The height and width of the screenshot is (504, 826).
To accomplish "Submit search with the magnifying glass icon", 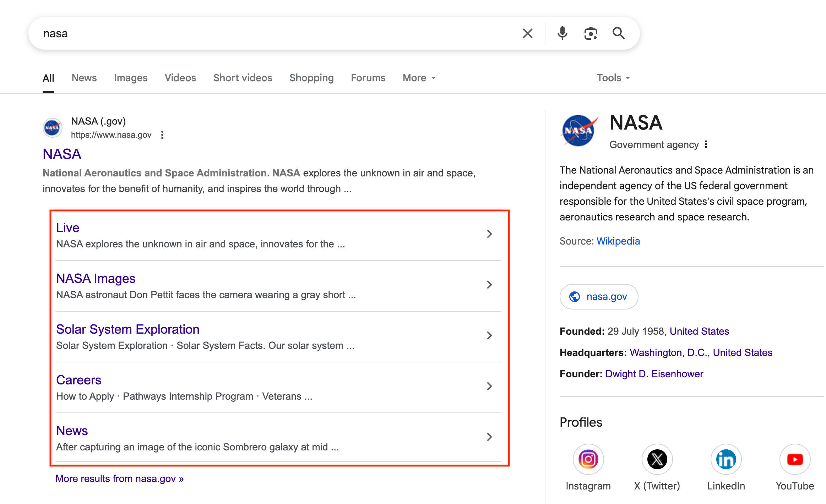I will (x=619, y=33).
